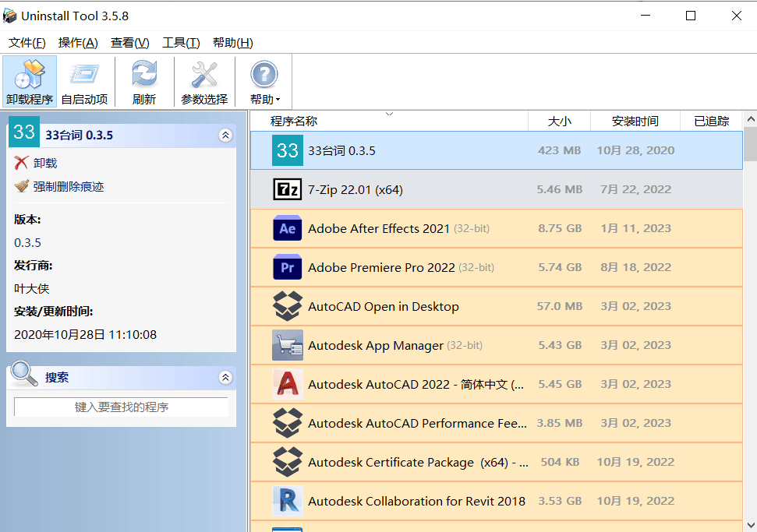Click the scrollbar down arrow
Screen dimensions: 757x532
[750, 525]
